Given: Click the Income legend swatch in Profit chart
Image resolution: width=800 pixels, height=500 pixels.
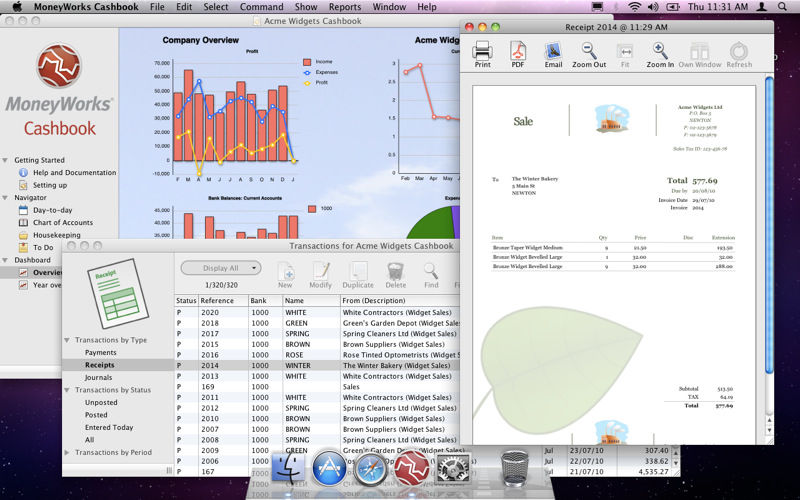Looking at the screenshot, I should coord(307,62).
